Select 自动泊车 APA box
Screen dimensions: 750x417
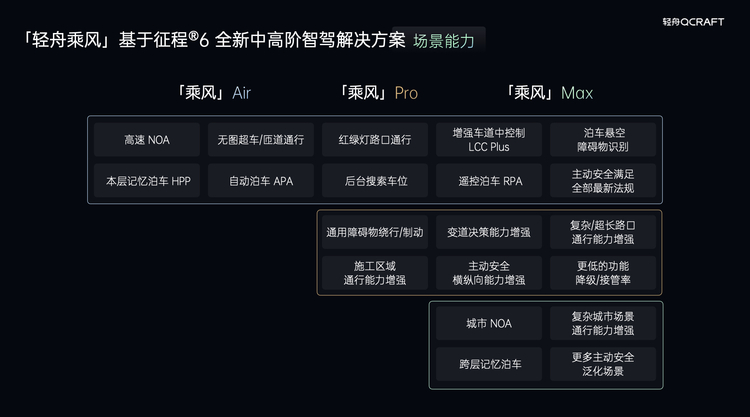click(x=260, y=181)
